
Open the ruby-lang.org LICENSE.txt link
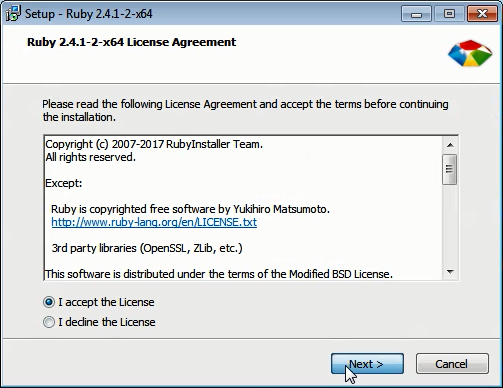154,222
